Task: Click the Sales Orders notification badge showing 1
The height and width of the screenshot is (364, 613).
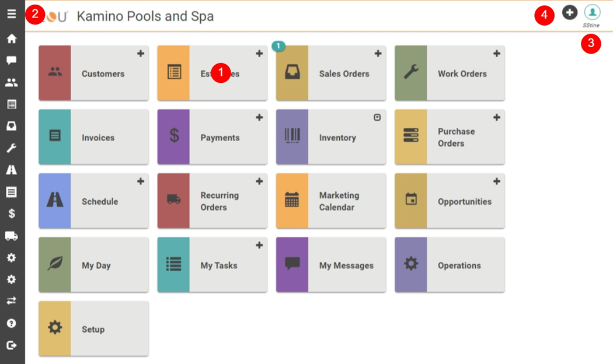Action: click(279, 45)
